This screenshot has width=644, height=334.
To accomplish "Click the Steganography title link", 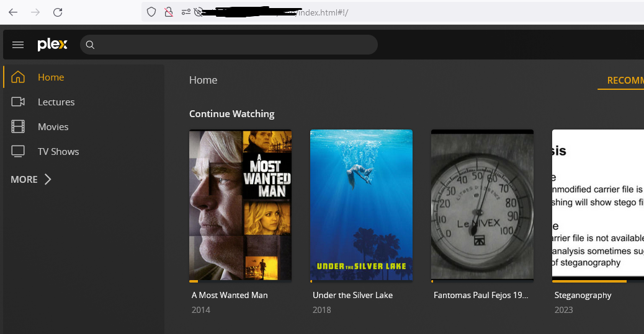I will pyautogui.click(x=583, y=296).
